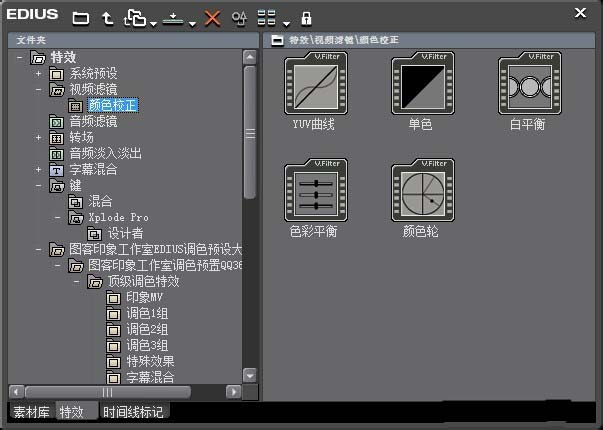The height and width of the screenshot is (430, 603).
Task: Switch to the 素材库 tab
Action: coord(32,412)
